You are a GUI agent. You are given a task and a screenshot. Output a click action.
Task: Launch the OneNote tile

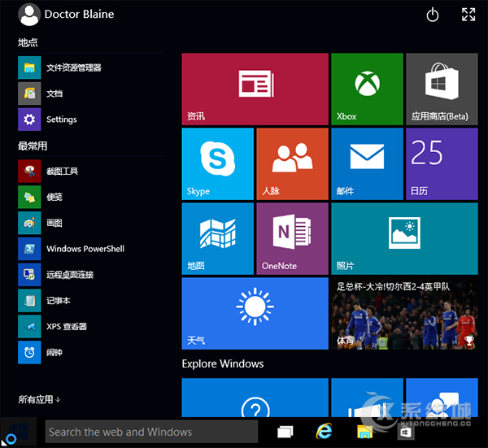pyautogui.click(x=292, y=238)
